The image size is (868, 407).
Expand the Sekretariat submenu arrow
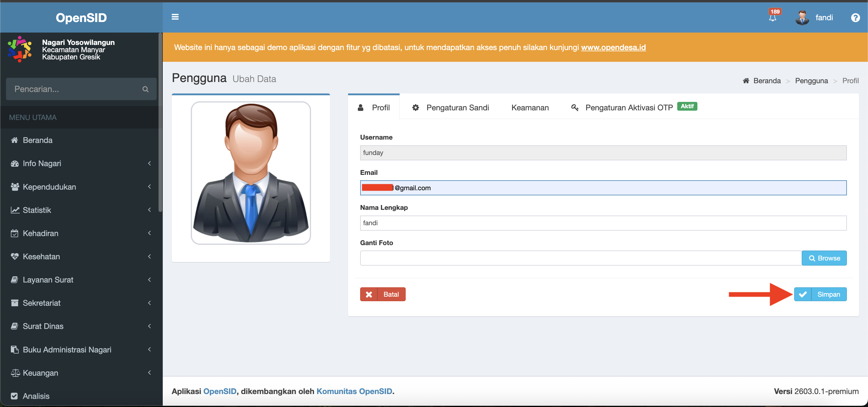(149, 303)
